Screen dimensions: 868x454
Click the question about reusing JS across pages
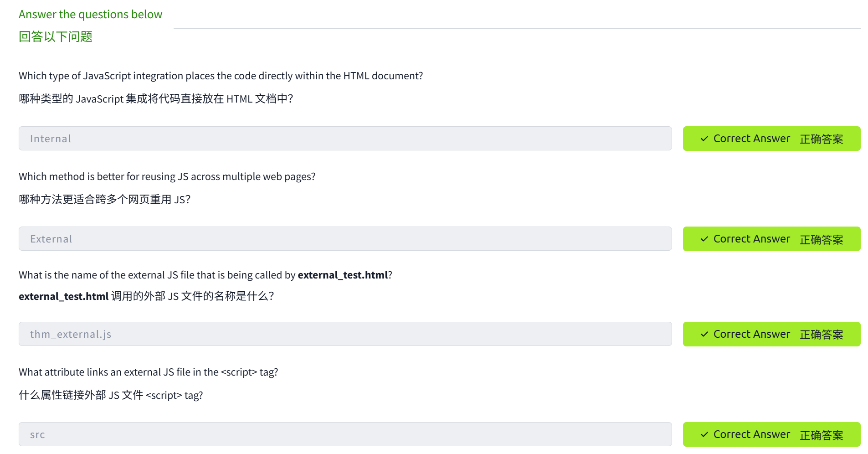[167, 176]
